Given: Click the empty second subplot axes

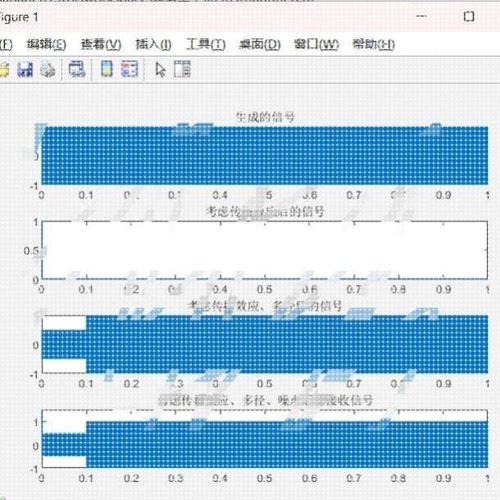Looking at the screenshot, I should click(x=265, y=250).
